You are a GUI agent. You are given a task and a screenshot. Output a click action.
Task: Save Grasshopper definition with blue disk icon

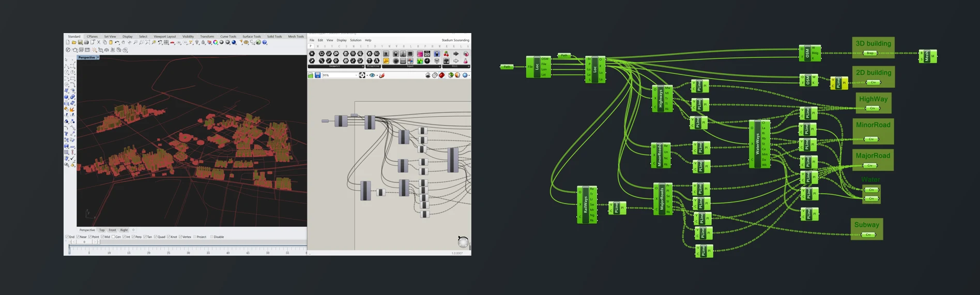point(317,75)
